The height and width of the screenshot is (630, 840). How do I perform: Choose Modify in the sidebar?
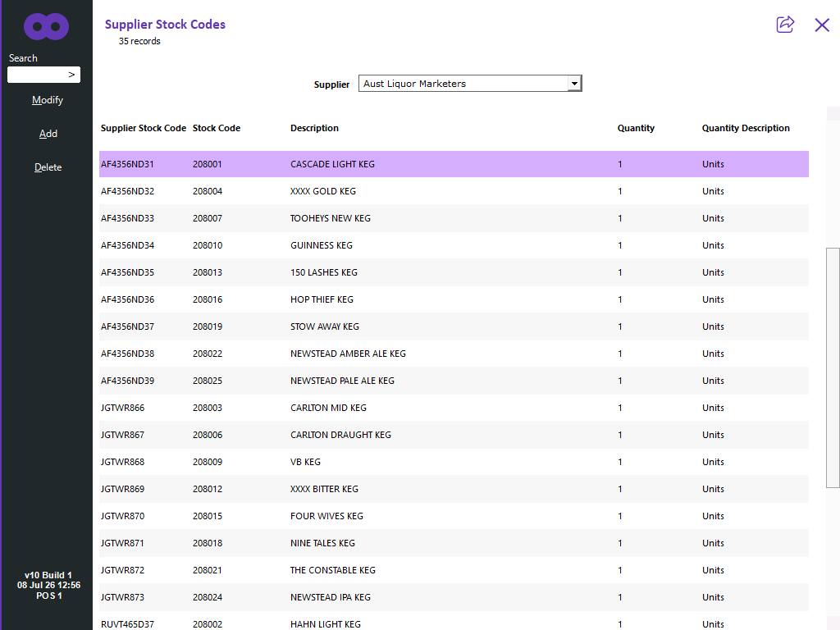pos(48,100)
